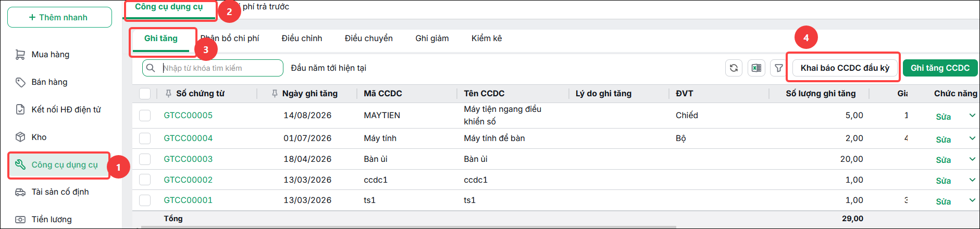
Task: Toggle the select-all header checkbox
Action: (x=145, y=94)
